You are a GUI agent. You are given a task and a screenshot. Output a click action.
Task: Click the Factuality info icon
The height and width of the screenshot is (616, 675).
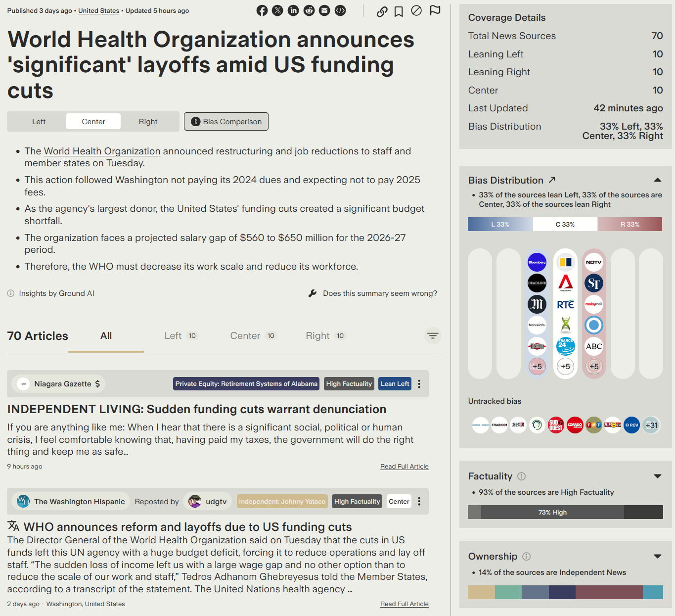(x=522, y=476)
